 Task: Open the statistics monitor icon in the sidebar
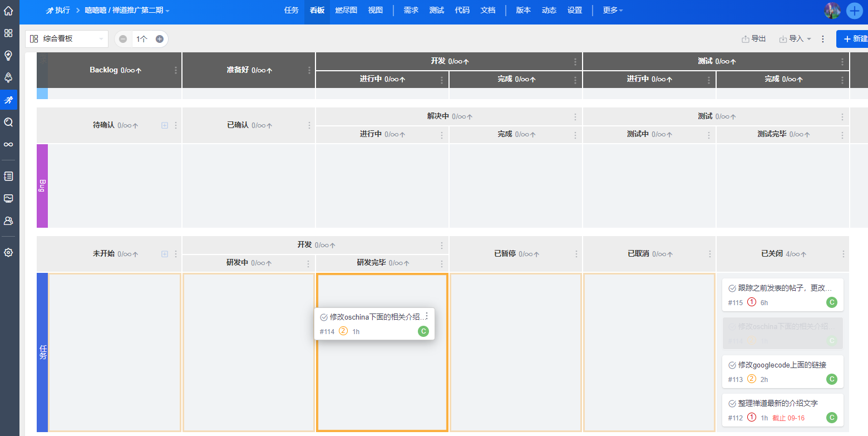pos(8,198)
